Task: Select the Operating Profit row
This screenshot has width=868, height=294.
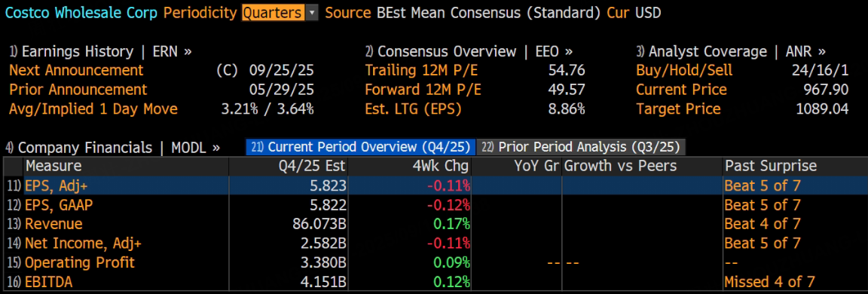Action: (x=433, y=262)
